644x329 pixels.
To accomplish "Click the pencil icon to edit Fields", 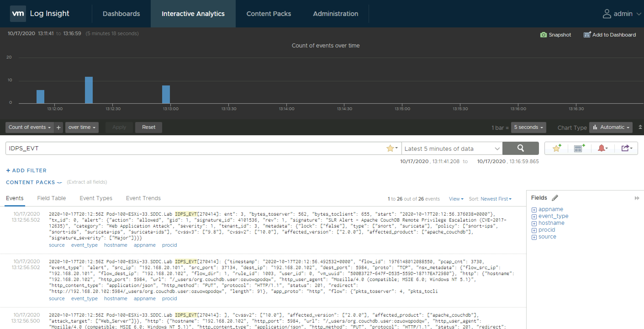I will pyautogui.click(x=555, y=198).
